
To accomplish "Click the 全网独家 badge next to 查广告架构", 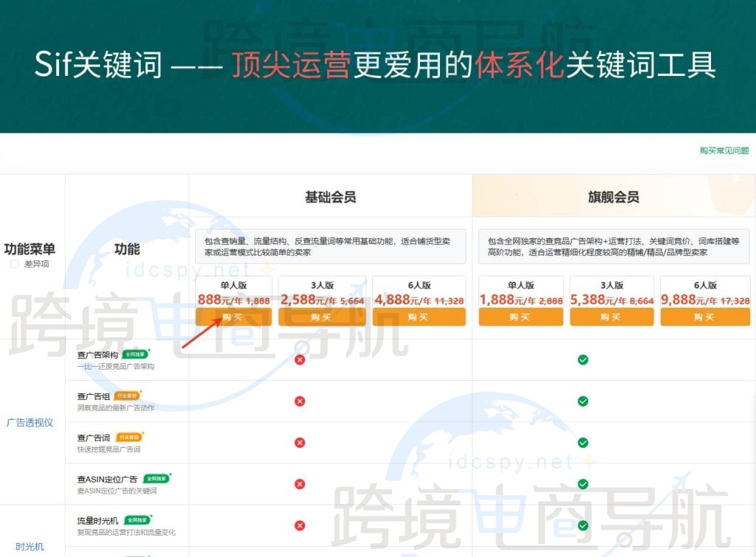I will click(x=135, y=354).
